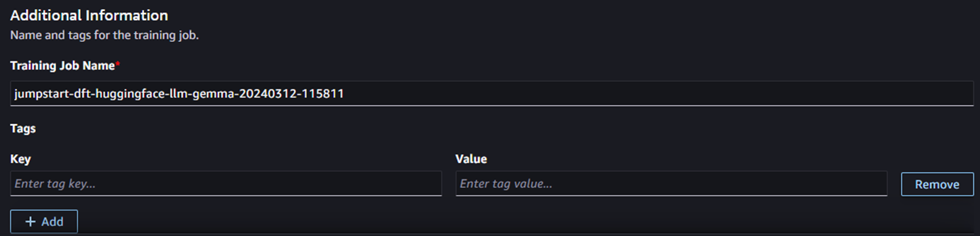
Task: Click the Tags section label
Action: pyautogui.click(x=23, y=129)
